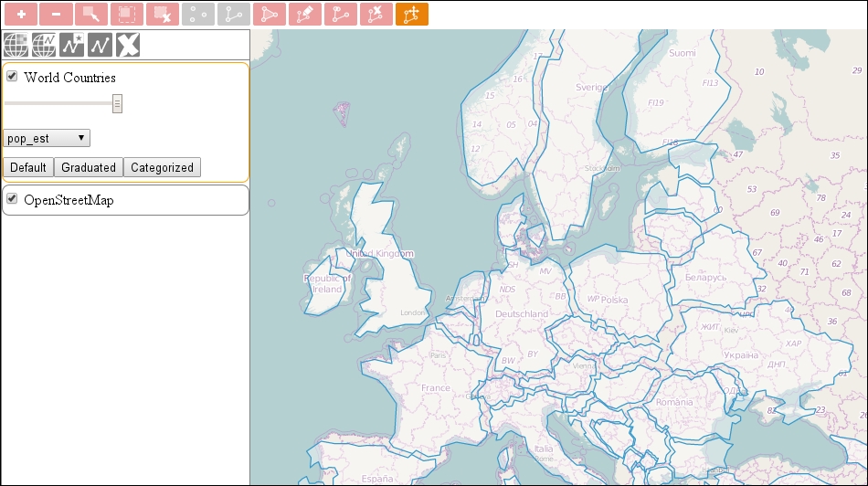The image size is (868, 486).
Task: Click the Suomi label on the map
Action: click(682, 53)
